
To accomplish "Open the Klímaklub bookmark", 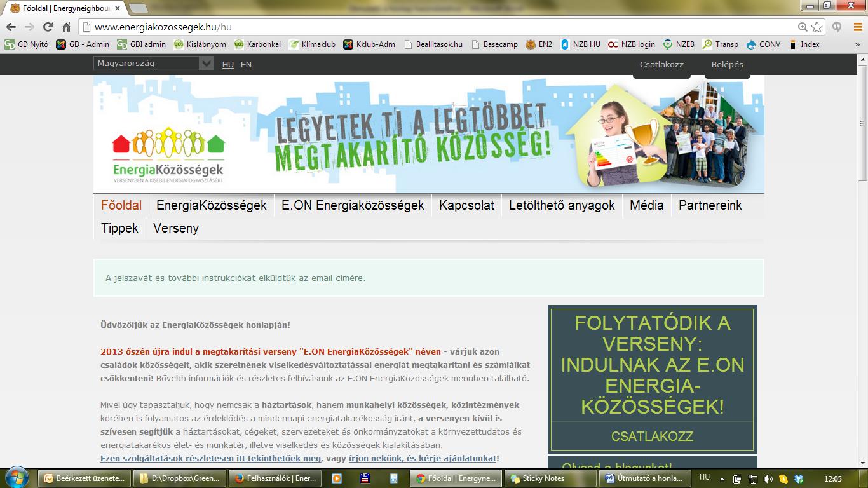I will (x=312, y=44).
